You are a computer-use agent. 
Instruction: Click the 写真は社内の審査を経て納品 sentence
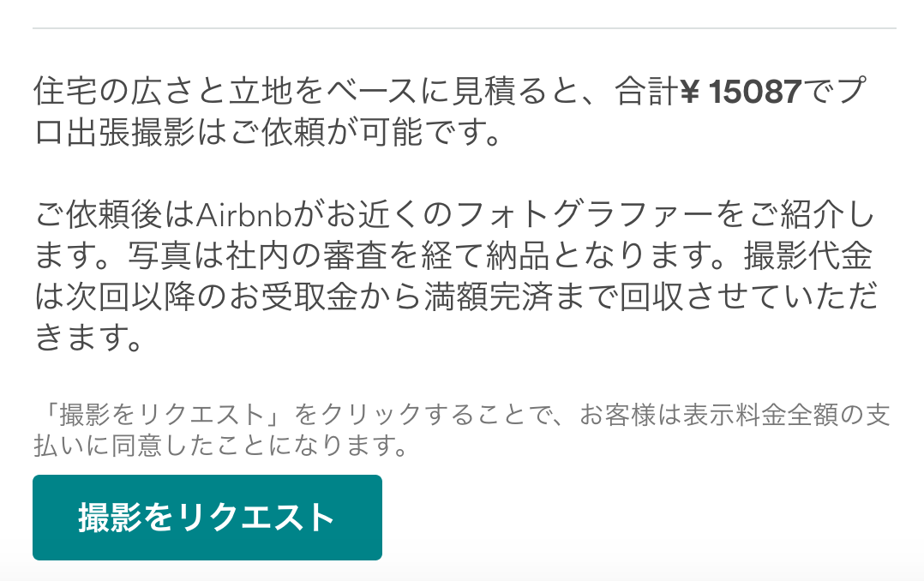tap(340, 256)
